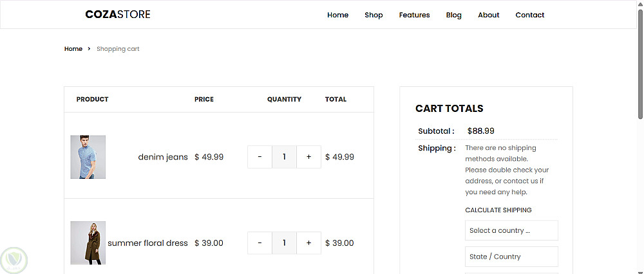Click the shield badge icon in corner
This screenshot has width=644, height=274.
point(14,260)
